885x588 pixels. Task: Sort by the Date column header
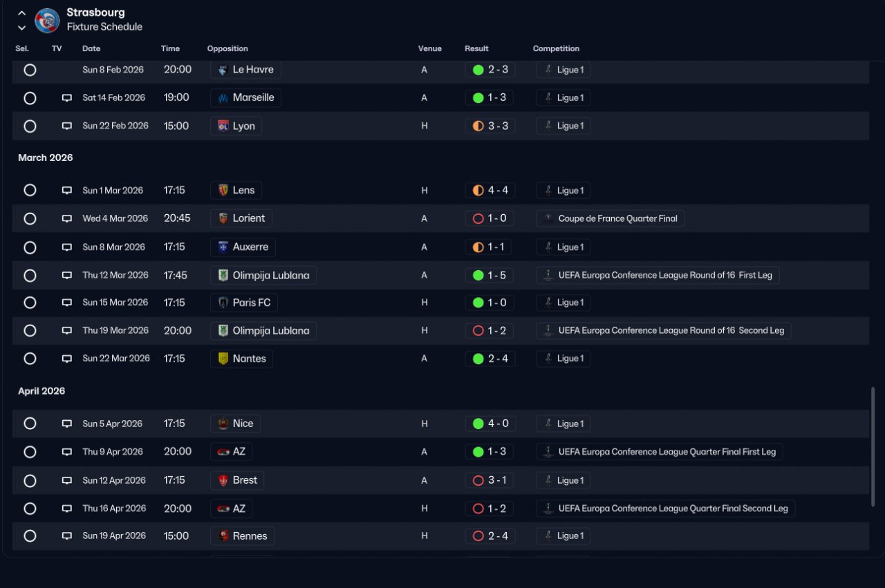click(91, 48)
